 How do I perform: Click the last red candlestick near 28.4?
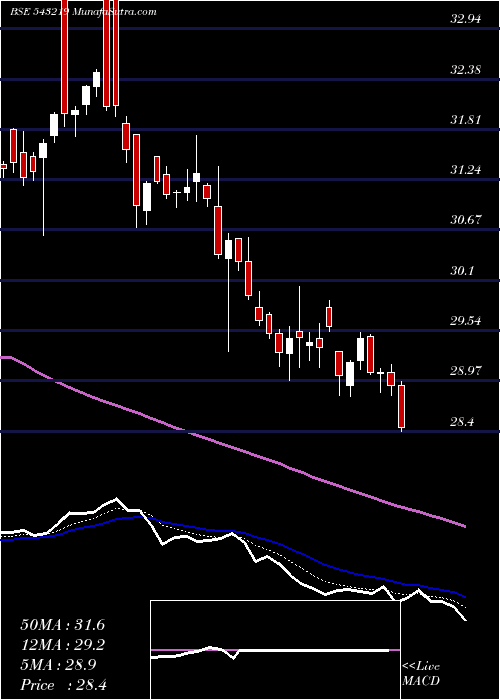401,406
